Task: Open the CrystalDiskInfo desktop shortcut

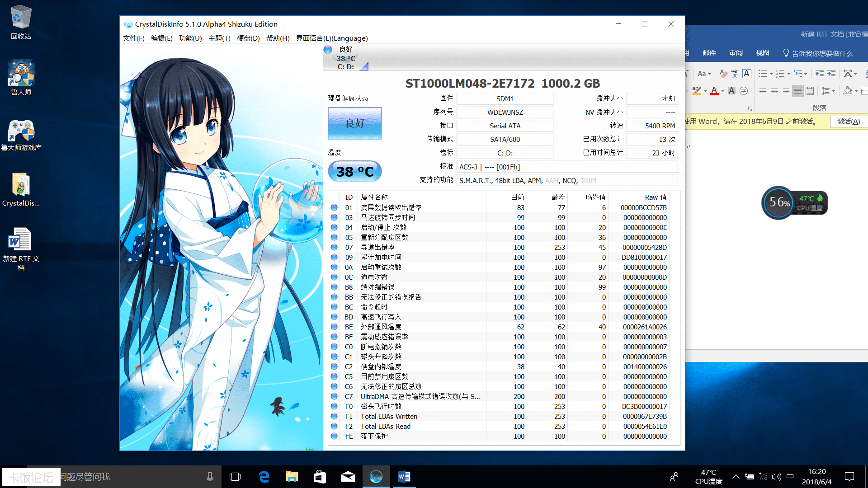Action: 21,190
